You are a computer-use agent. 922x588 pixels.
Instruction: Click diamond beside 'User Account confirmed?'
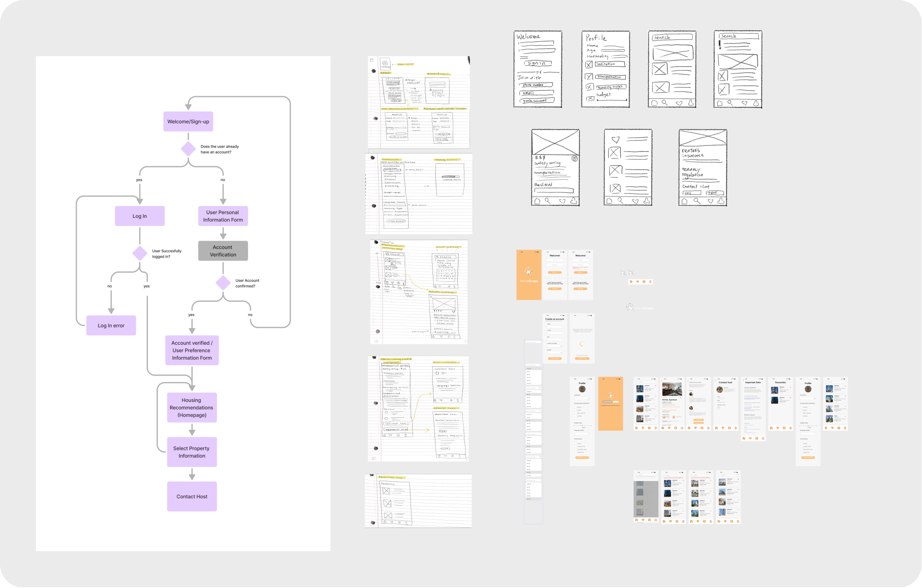[223, 283]
